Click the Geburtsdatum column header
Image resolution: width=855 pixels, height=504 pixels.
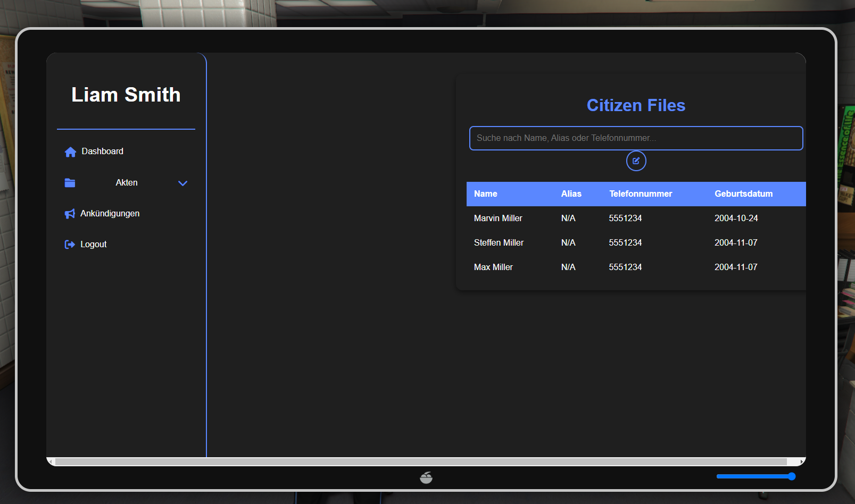pos(743,194)
